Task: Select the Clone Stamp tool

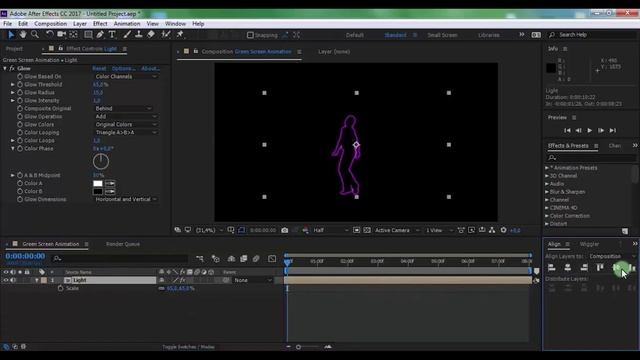Action: pos(139,35)
